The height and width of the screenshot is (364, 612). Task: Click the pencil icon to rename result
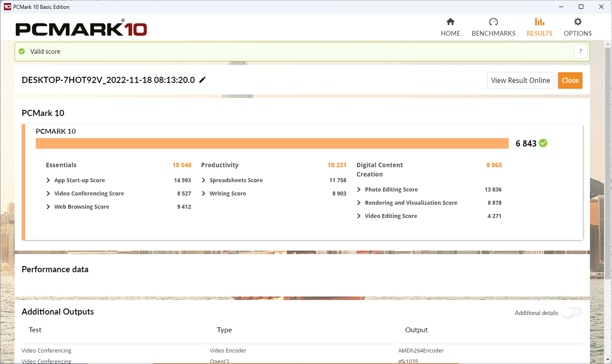click(202, 80)
